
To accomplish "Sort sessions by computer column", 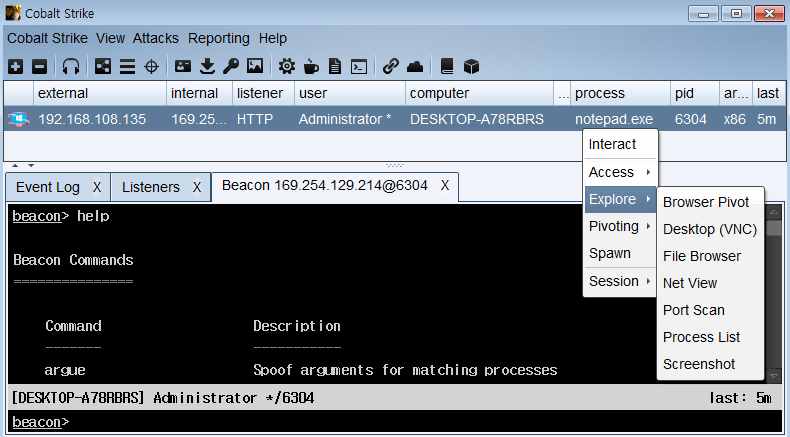I will point(479,93).
